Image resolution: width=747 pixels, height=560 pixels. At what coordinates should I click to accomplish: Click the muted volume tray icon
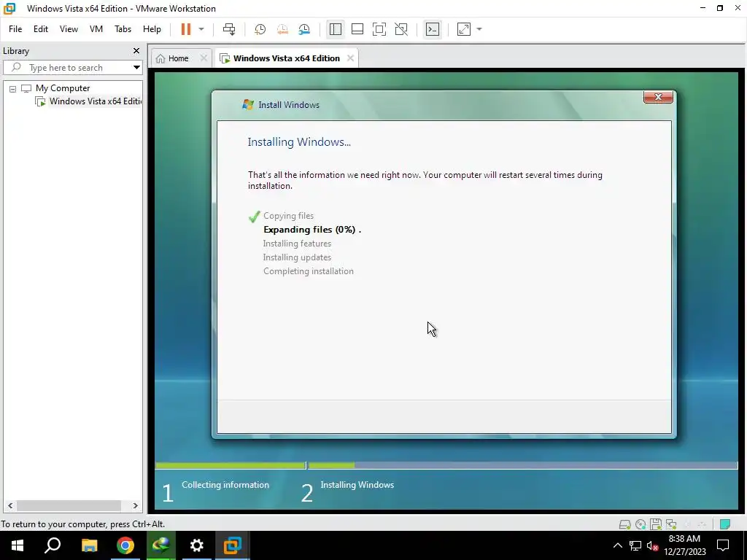pyautogui.click(x=652, y=545)
